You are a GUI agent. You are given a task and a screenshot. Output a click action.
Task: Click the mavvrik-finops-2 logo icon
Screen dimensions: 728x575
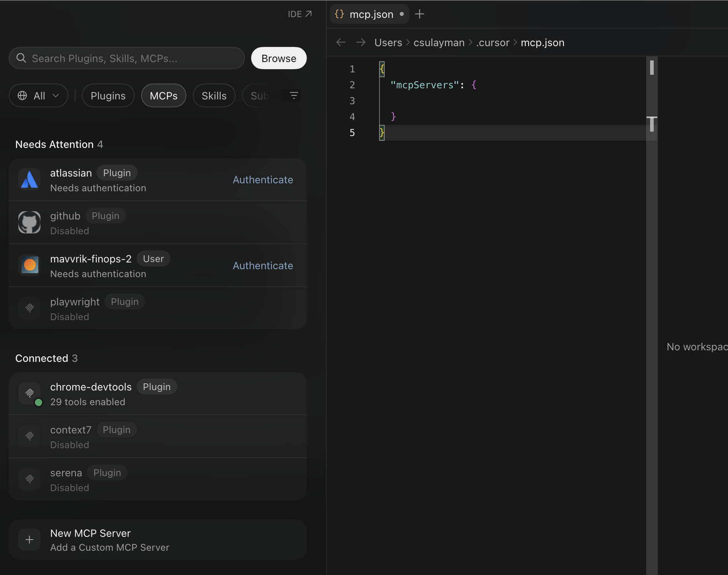(29, 266)
